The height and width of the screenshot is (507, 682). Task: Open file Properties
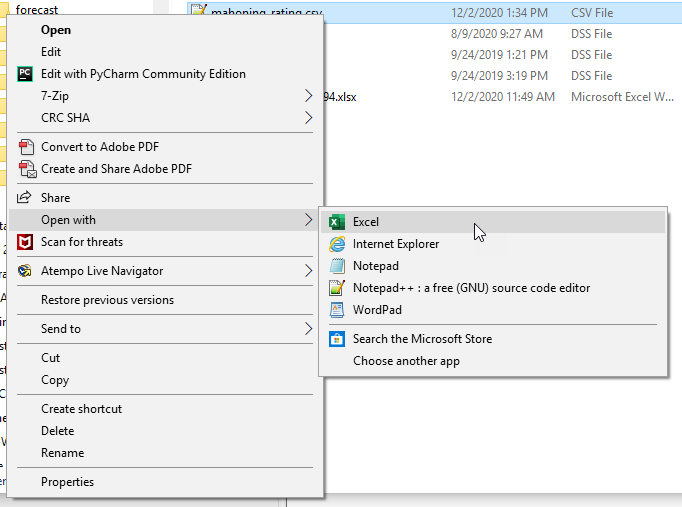click(165, 482)
